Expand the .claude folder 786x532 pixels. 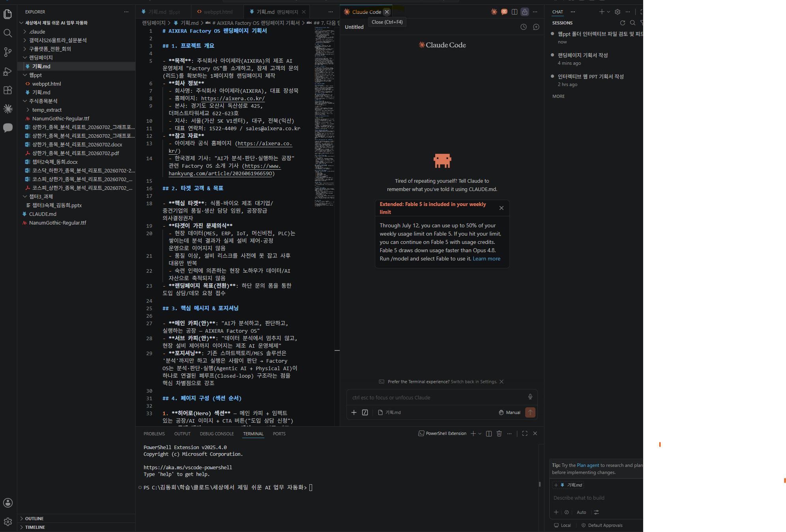(x=37, y=32)
